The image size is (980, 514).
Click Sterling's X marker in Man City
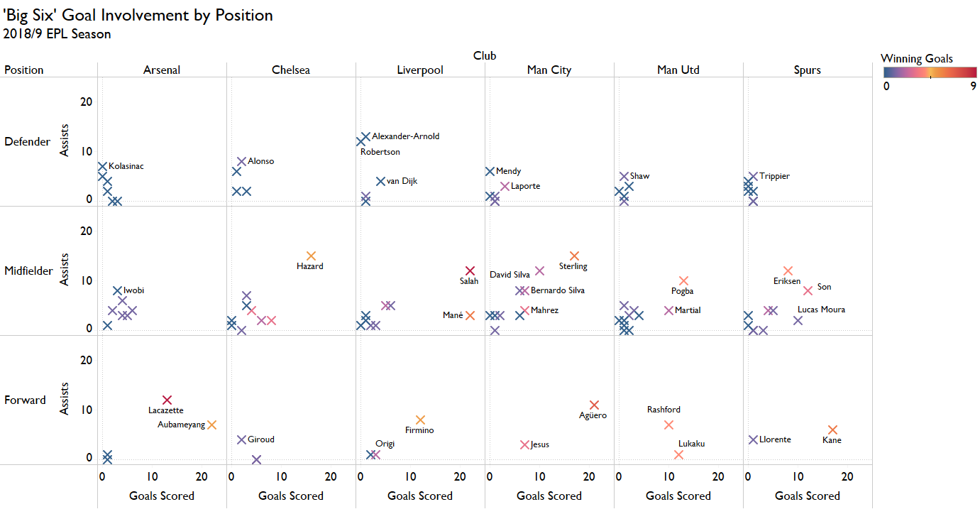tap(574, 256)
